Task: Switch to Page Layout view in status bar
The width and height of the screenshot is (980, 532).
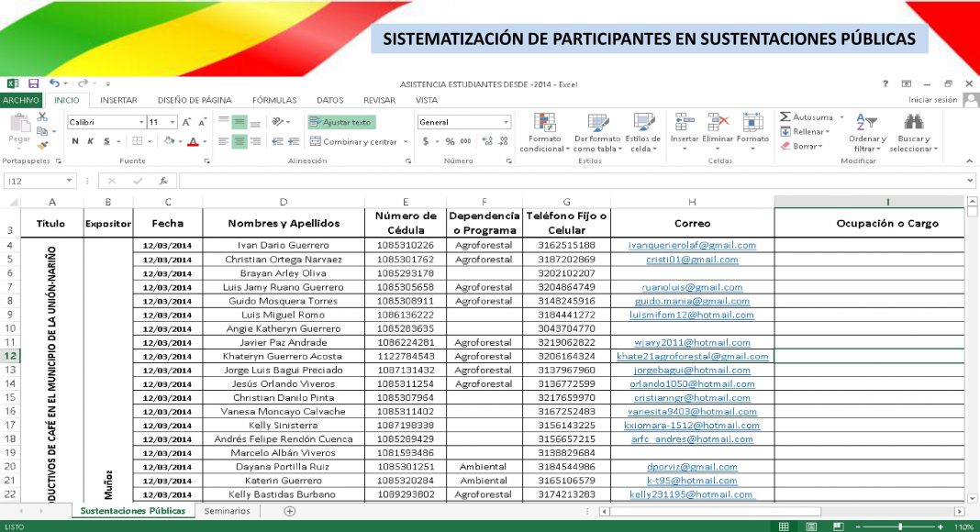Action: (x=811, y=527)
